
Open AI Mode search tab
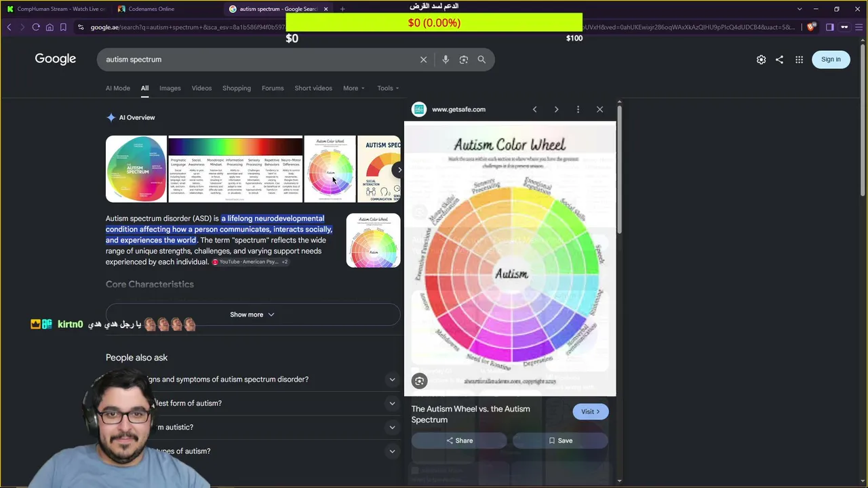tap(117, 88)
